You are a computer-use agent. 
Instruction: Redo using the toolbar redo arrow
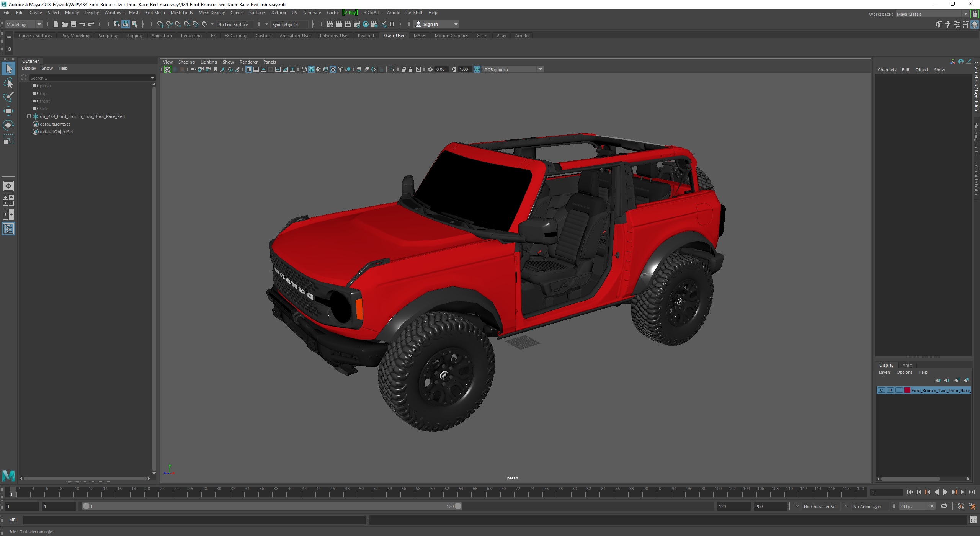(x=91, y=24)
